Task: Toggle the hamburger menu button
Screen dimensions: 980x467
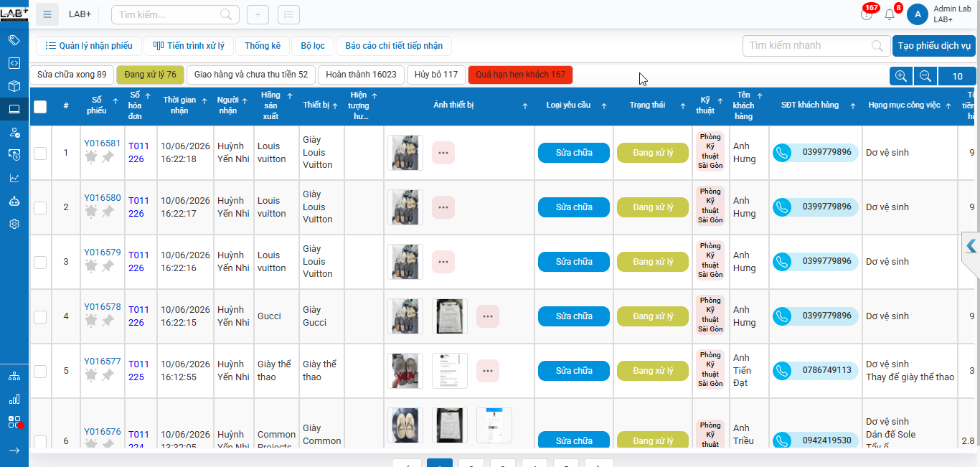Action: point(47,14)
